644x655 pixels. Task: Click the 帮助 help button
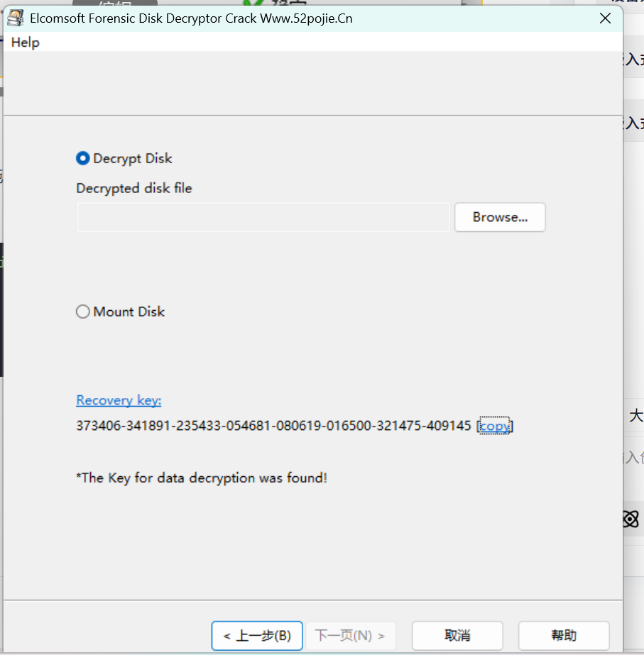coord(564,635)
